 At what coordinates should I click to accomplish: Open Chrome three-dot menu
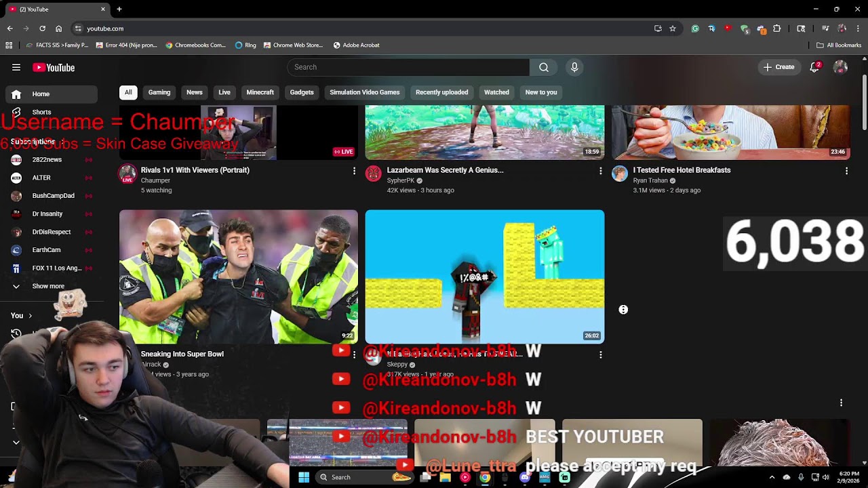pos(858,28)
